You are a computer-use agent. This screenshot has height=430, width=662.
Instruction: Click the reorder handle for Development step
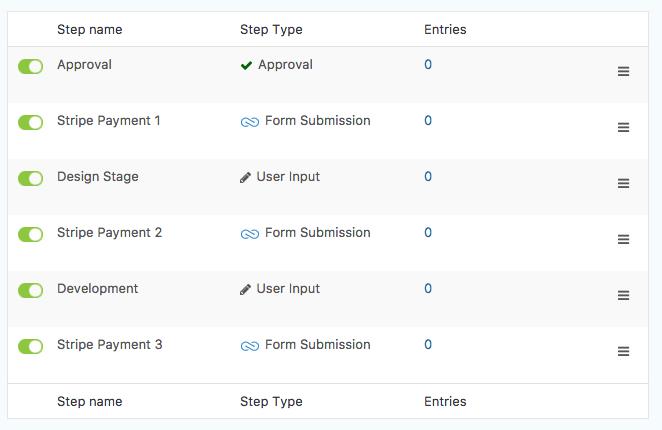tap(623, 296)
